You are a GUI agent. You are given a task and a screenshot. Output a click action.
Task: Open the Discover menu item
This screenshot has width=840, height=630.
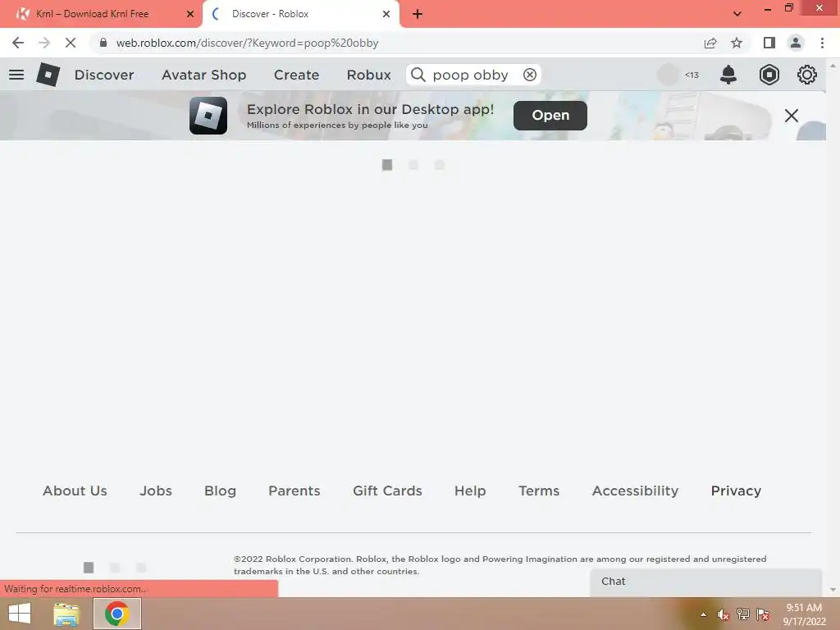tap(104, 75)
